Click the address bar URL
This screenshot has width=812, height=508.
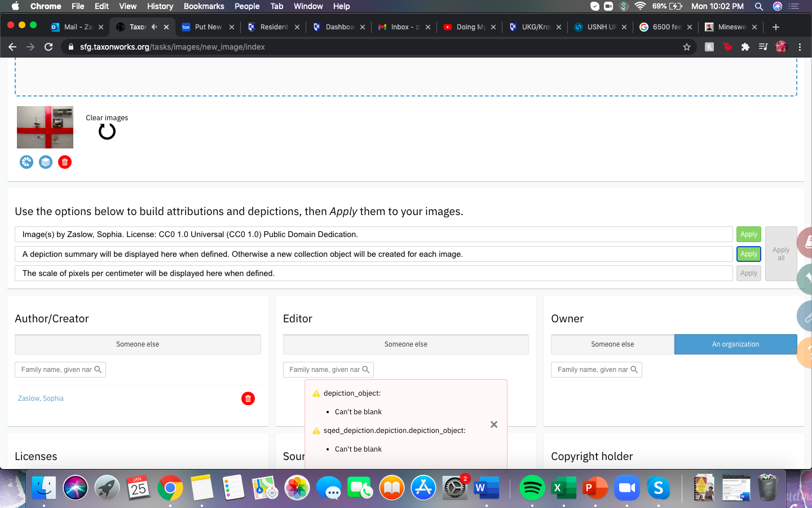click(173, 47)
